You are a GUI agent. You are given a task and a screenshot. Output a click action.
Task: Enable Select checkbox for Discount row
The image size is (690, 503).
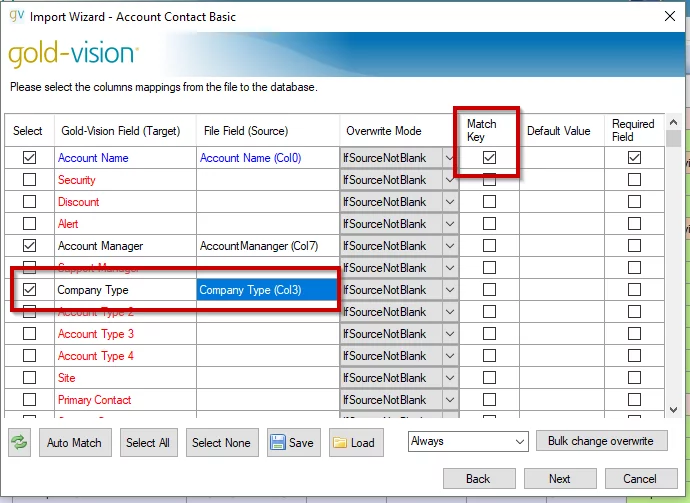coord(29,202)
